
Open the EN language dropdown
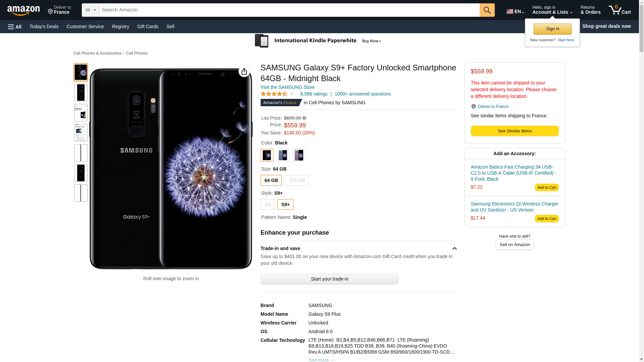(515, 11)
